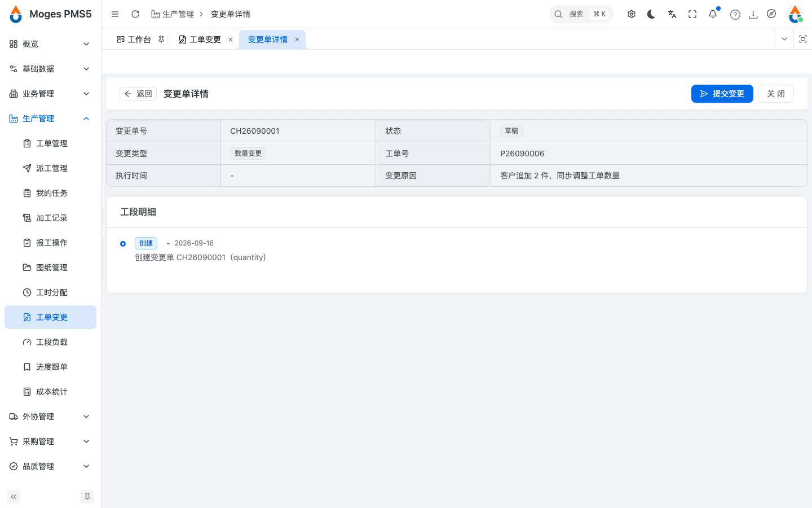812x508 pixels.
Task: Pin the 工作台 tab
Action: (x=161, y=40)
